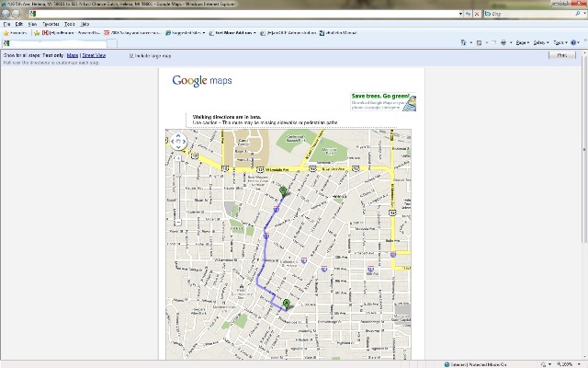Open the View menu
Screen dimensions: 588x368
32,24
